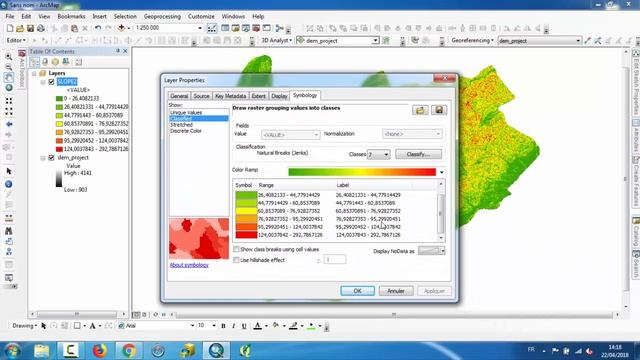The height and width of the screenshot is (360, 640).
Task: Collapse the Layers data frame node
Action: pyautogui.click(x=34, y=73)
